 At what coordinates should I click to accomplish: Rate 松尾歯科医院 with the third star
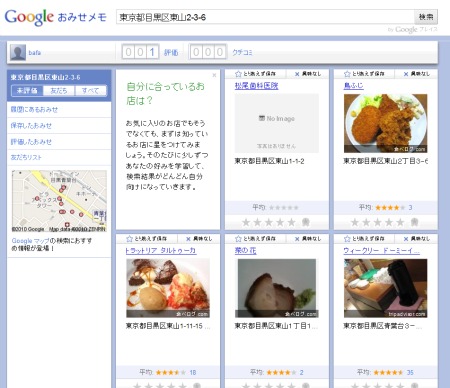(x=269, y=222)
